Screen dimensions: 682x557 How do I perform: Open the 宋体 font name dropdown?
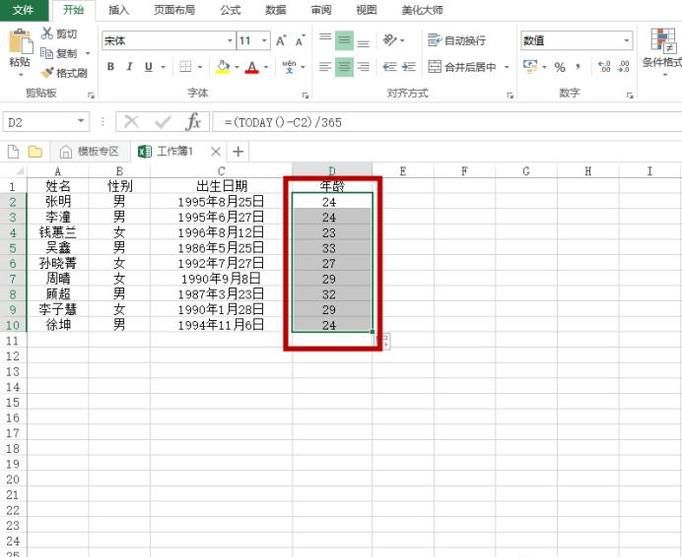click(x=230, y=41)
